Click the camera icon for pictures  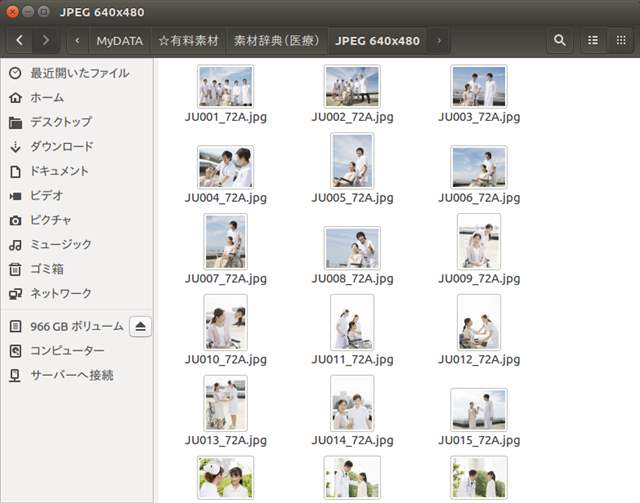point(16,221)
